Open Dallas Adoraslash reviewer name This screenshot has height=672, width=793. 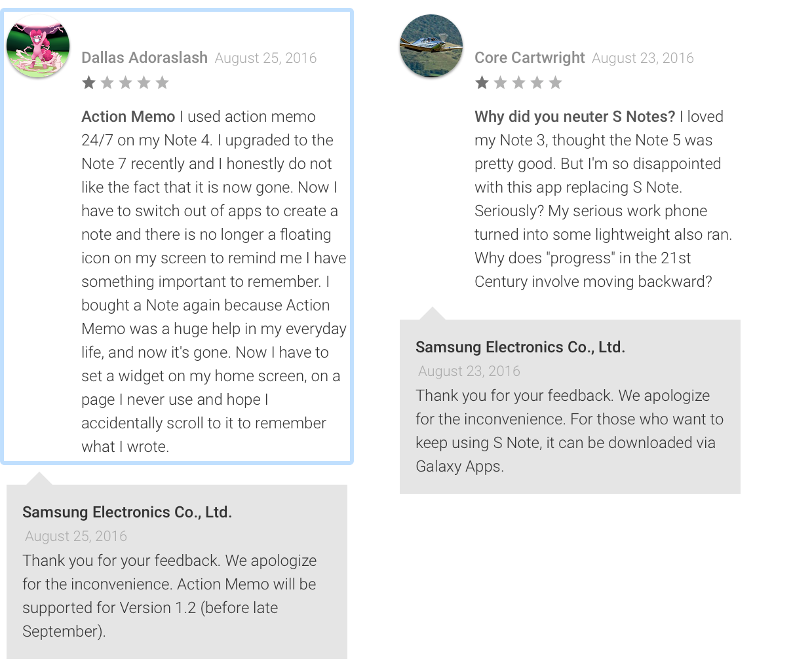(x=144, y=58)
